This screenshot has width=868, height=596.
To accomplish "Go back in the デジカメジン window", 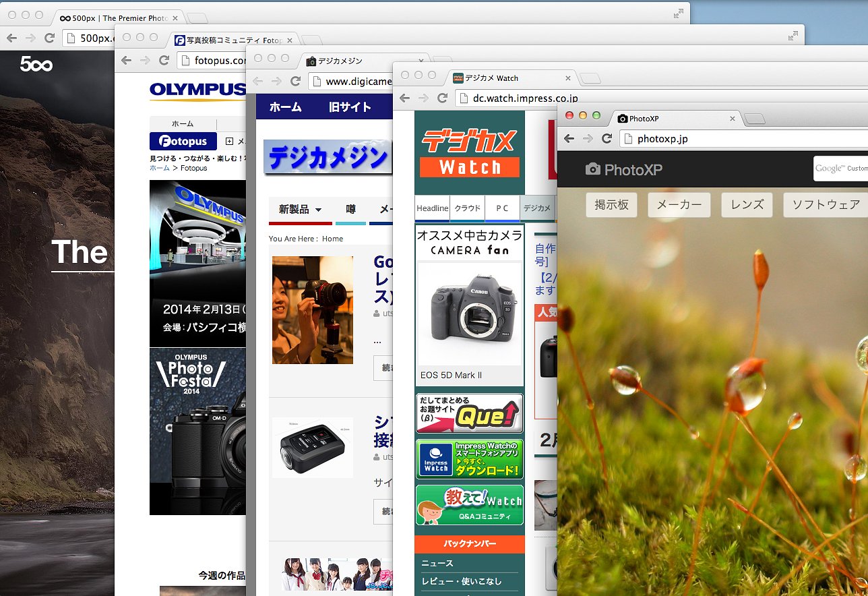I will pyautogui.click(x=257, y=82).
